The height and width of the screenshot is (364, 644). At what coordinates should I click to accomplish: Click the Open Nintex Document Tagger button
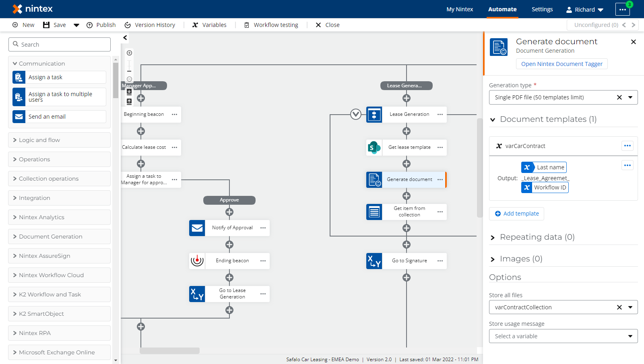tap(561, 64)
